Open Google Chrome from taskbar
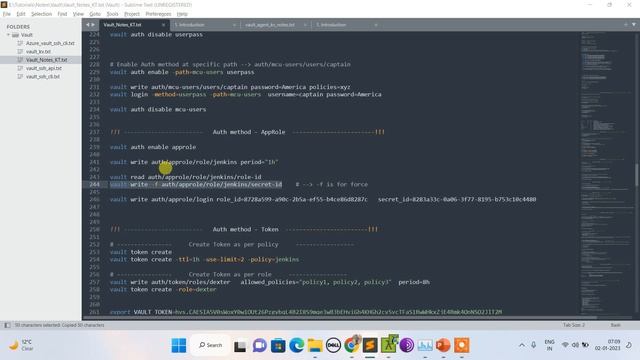640x360 pixels. click(x=352, y=345)
